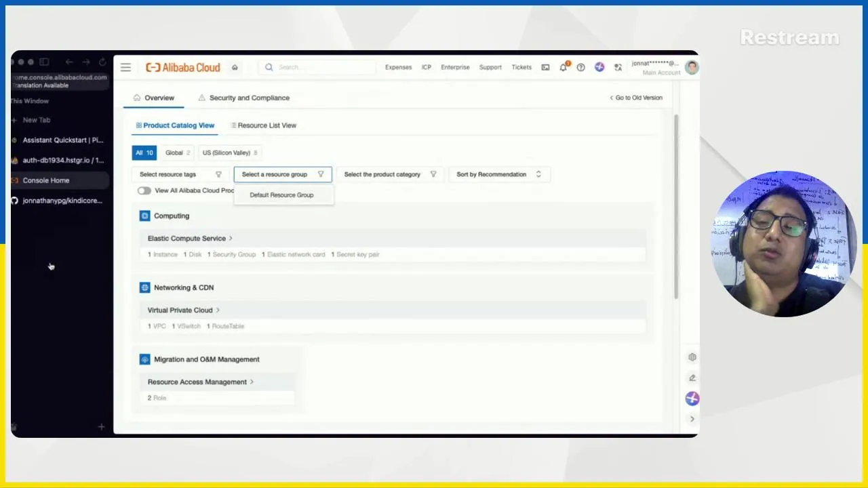868x488 pixels.
Task: Click the 1 Security Group link
Action: [x=231, y=255]
